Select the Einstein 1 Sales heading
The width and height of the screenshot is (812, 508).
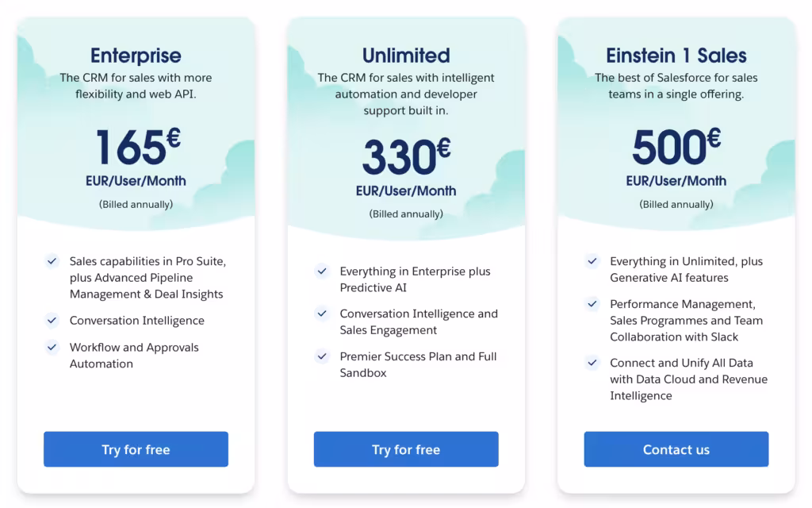click(x=676, y=56)
